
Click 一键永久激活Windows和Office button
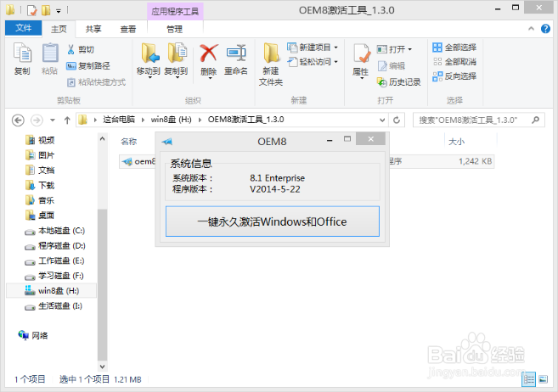(x=273, y=221)
